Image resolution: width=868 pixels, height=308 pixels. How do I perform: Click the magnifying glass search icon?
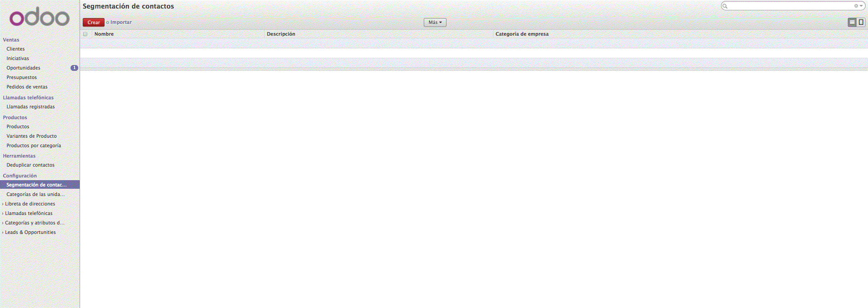(x=725, y=6)
